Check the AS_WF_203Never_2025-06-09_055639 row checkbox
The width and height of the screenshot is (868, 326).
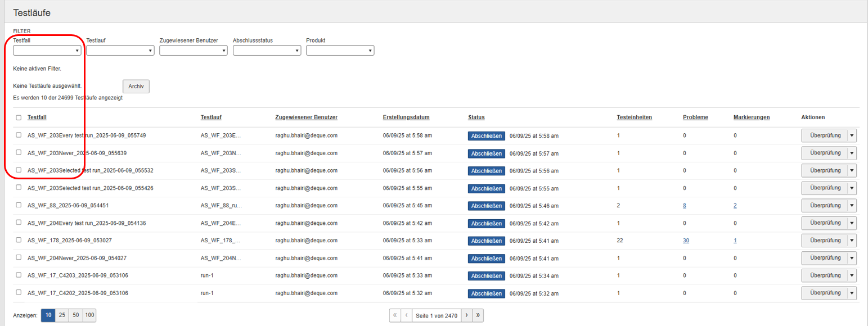point(19,152)
